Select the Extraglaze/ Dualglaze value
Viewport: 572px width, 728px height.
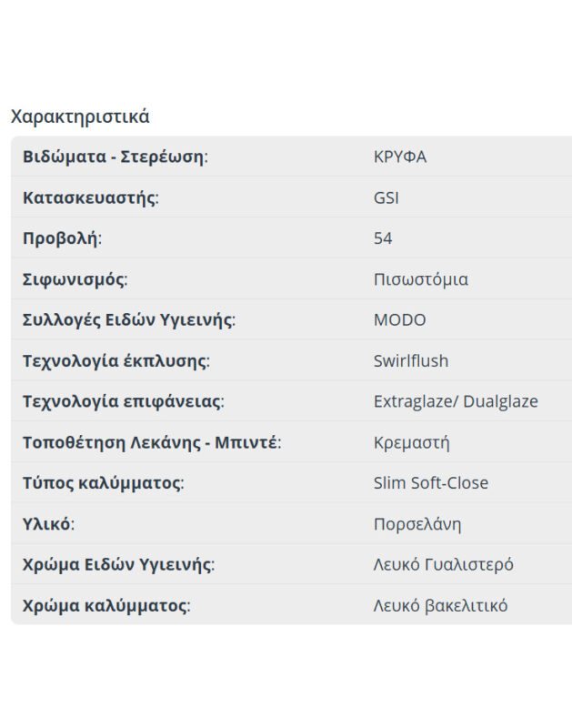tap(455, 401)
